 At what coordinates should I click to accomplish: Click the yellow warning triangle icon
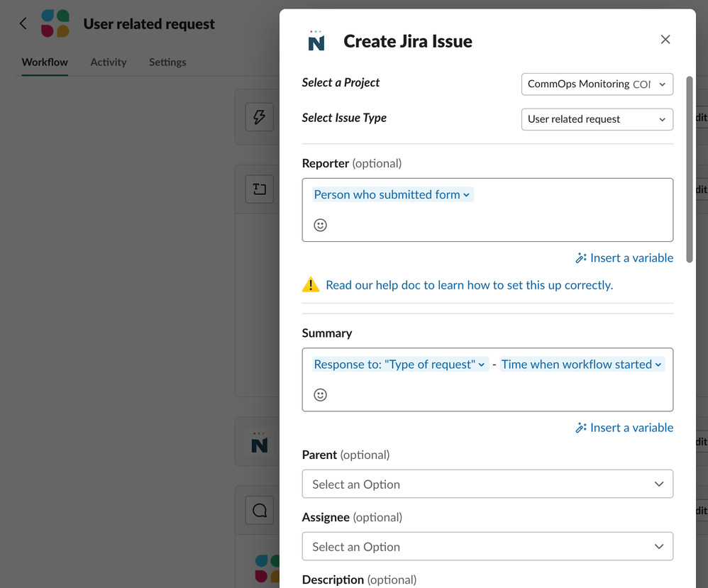[x=311, y=284]
